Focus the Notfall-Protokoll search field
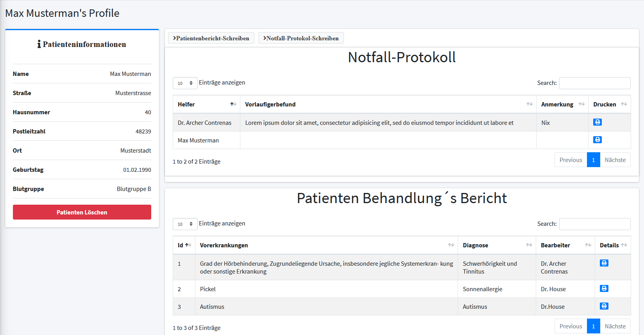644x335 pixels. coord(594,83)
